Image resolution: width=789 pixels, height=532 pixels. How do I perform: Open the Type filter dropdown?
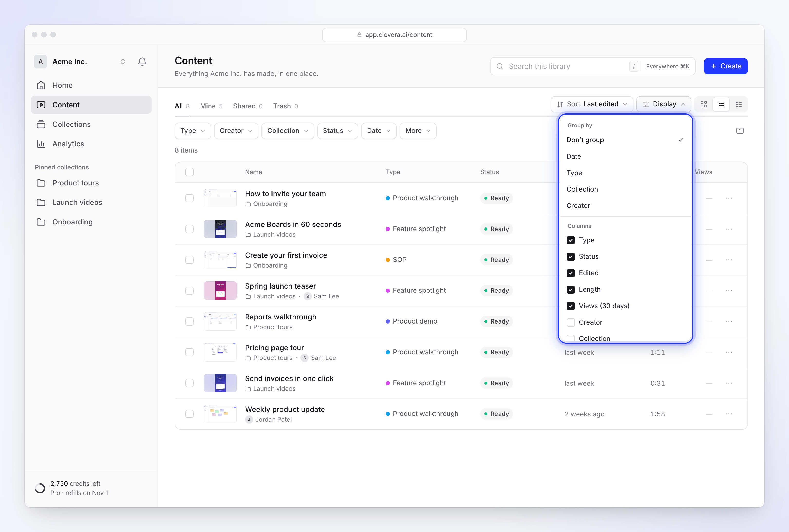click(193, 131)
